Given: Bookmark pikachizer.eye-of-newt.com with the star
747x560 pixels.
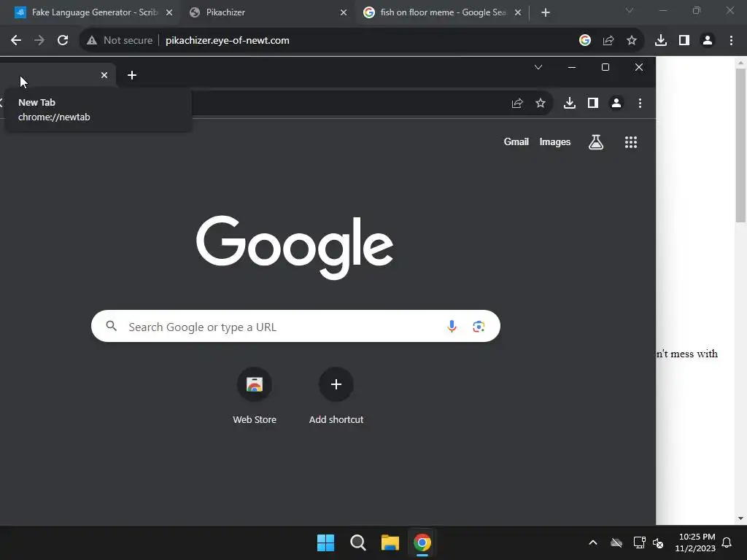Looking at the screenshot, I should (x=632, y=41).
